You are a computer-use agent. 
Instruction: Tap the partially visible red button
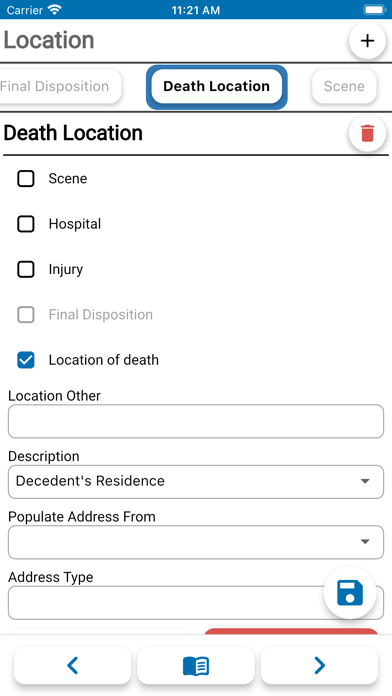click(x=291, y=631)
